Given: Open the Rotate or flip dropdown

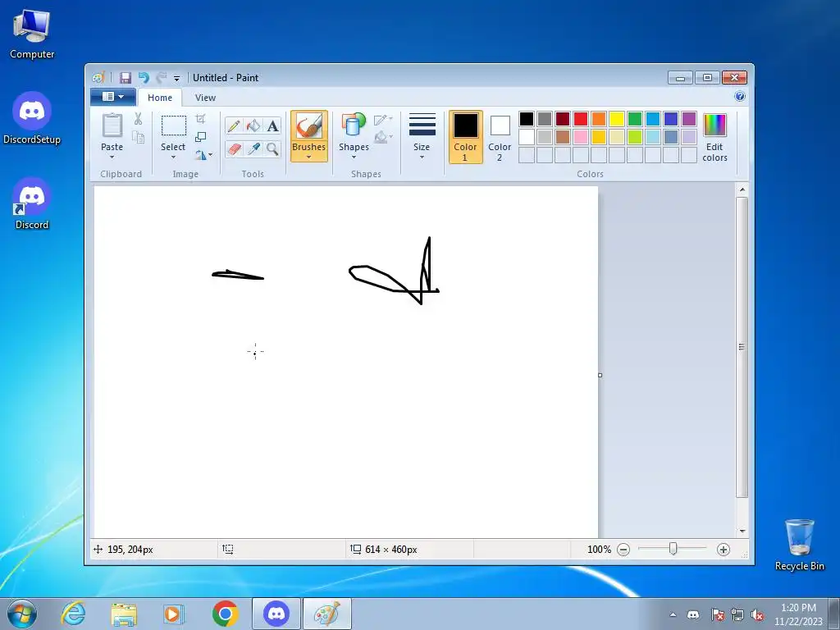Looking at the screenshot, I should (203, 155).
